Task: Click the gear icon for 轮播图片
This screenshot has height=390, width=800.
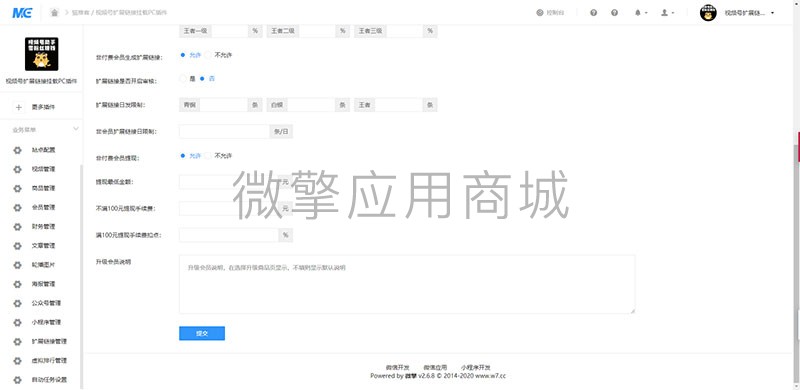Action: coord(17,265)
